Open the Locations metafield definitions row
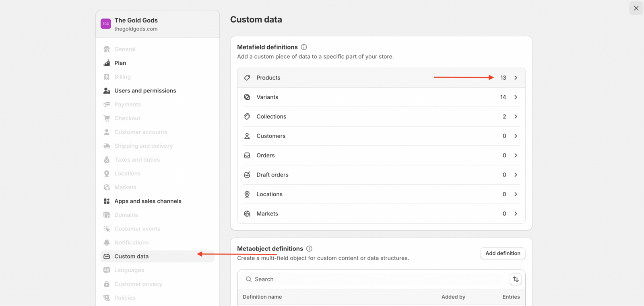The image size is (644, 306). pyautogui.click(x=269, y=194)
